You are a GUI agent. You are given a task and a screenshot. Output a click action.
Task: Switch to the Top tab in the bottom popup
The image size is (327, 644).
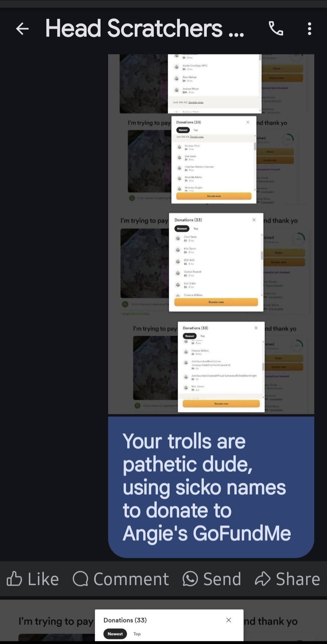point(137,634)
